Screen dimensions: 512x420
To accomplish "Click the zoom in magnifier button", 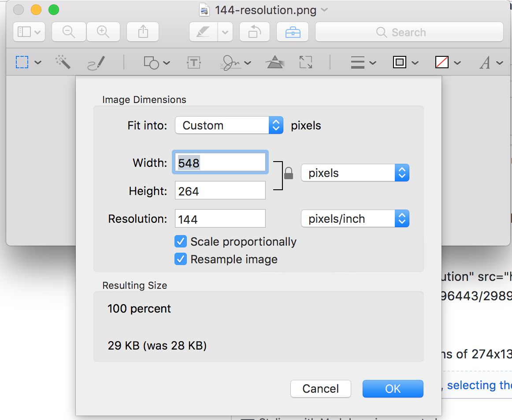I will pyautogui.click(x=103, y=32).
